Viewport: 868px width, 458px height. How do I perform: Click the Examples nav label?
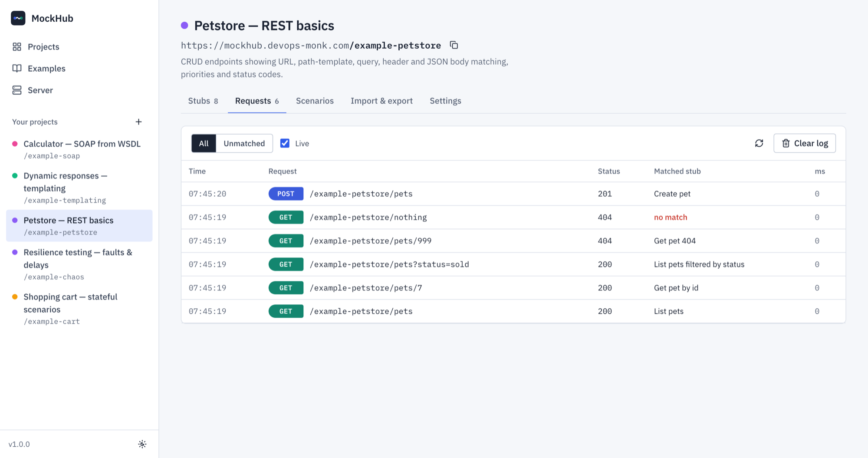[46, 69]
